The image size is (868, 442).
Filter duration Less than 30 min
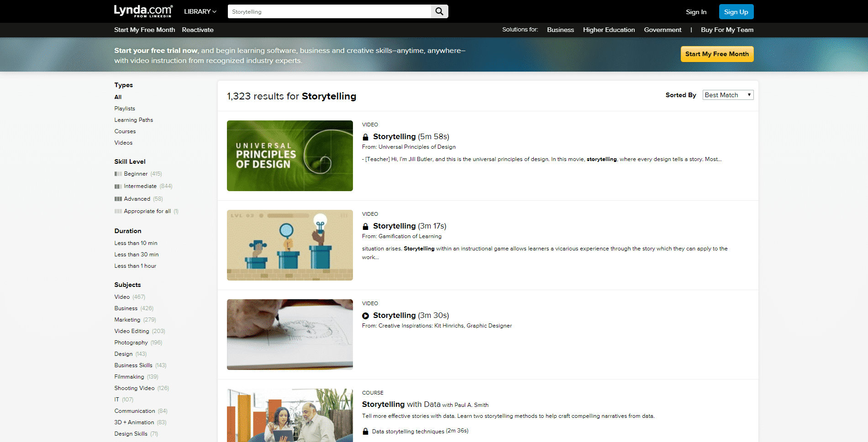tap(137, 255)
